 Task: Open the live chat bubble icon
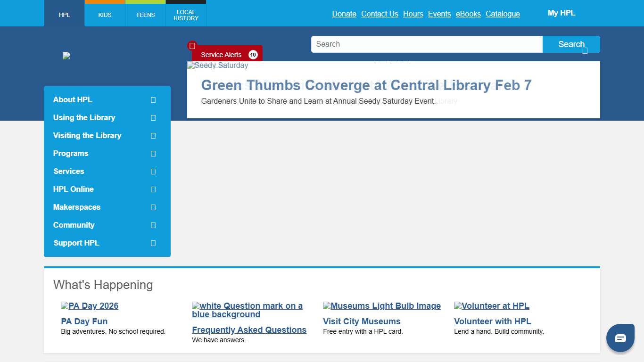pos(620,338)
